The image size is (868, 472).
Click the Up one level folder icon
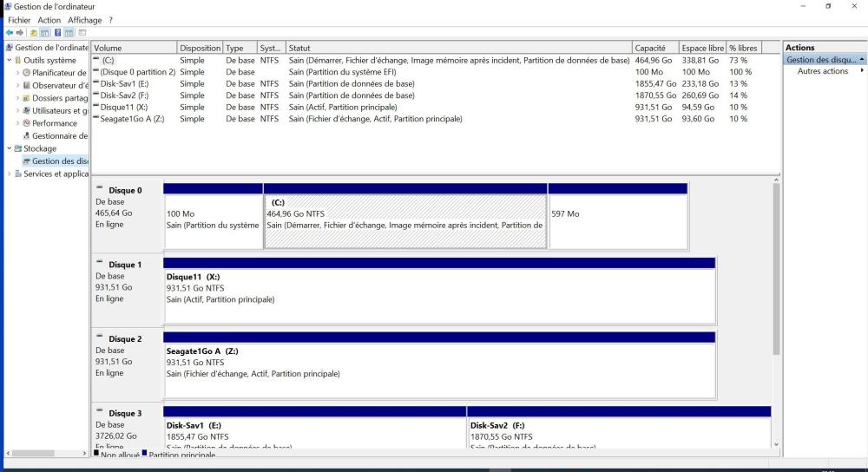[x=33, y=33]
